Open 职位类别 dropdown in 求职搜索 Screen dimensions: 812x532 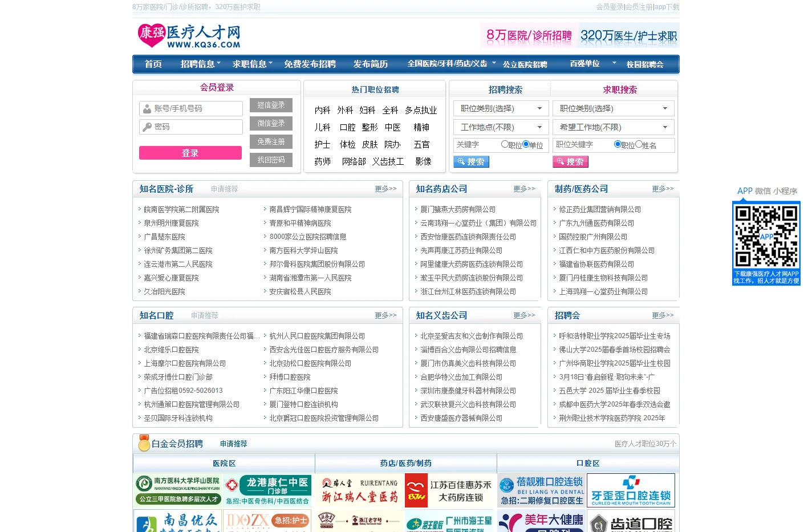(614, 108)
